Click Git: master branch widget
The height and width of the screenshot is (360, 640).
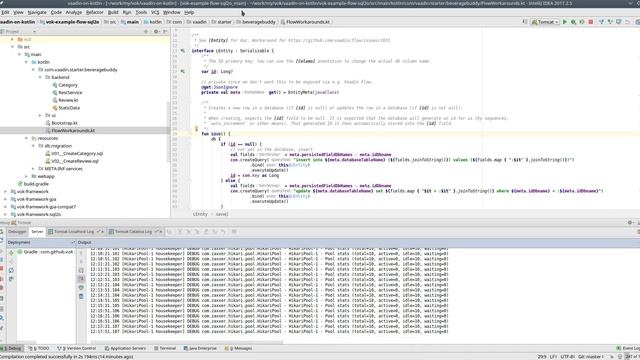tap(591, 357)
